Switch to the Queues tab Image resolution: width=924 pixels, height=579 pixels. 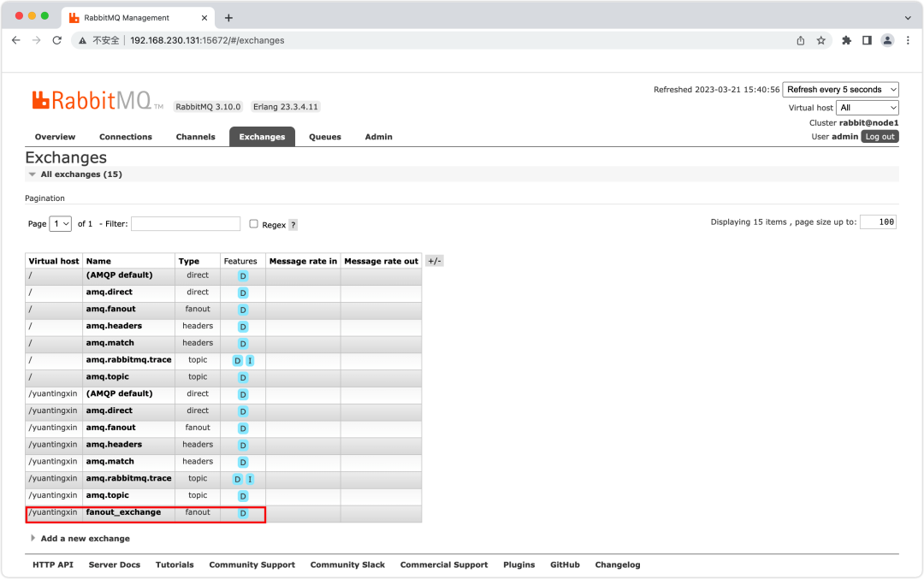[324, 136]
